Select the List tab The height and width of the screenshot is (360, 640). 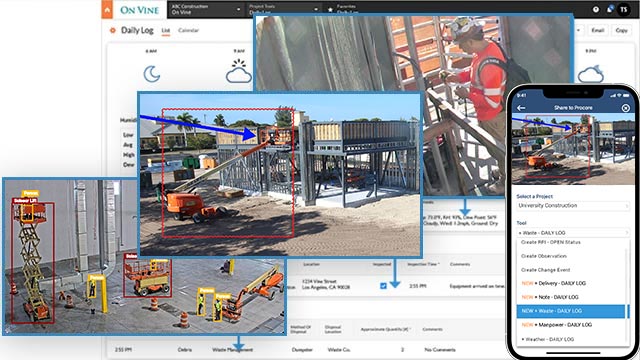[165, 31]
